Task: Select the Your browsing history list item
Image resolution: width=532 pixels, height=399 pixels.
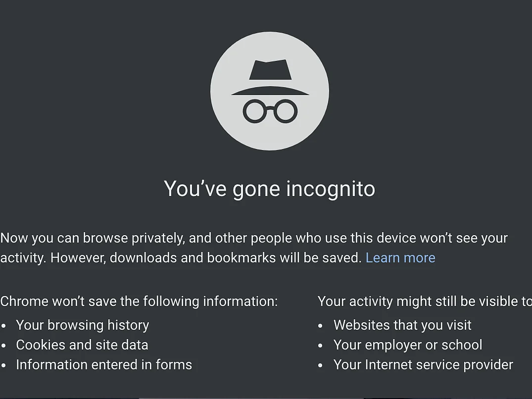Action: (x=83, y=325)
